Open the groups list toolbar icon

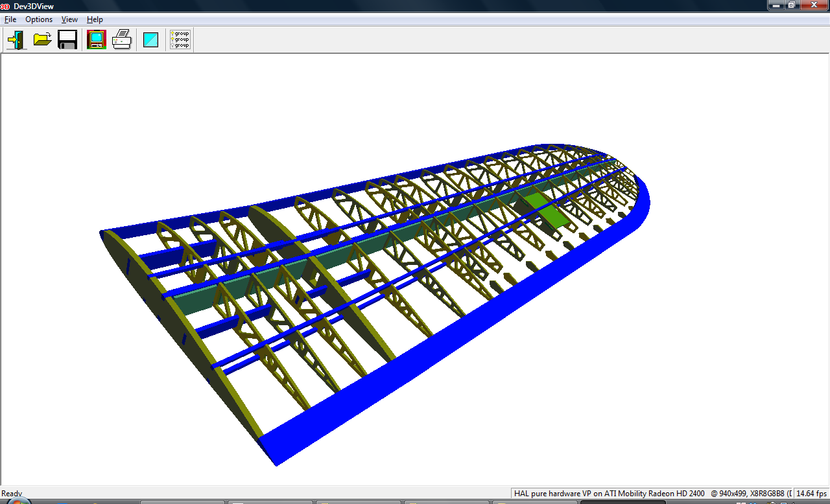(180, 40)
